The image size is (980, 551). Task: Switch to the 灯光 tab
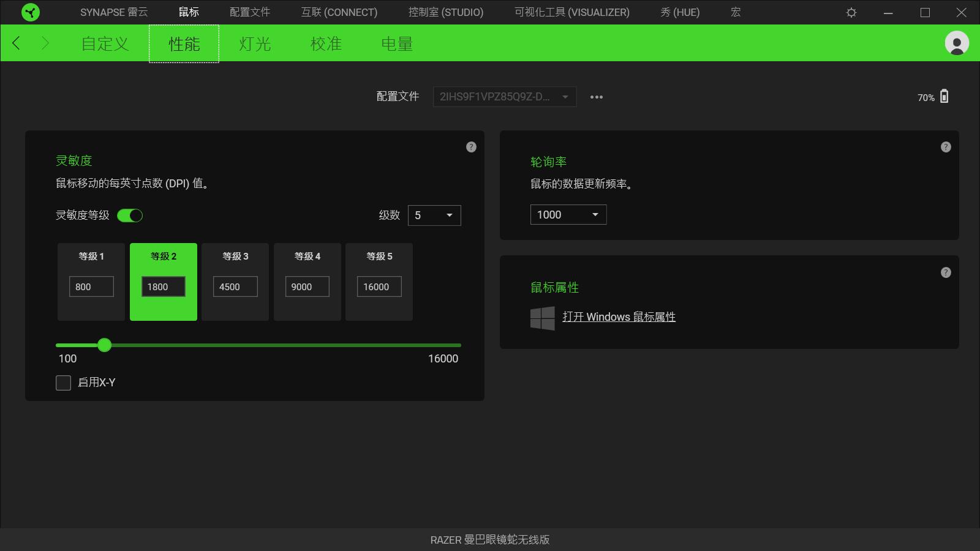254,43
